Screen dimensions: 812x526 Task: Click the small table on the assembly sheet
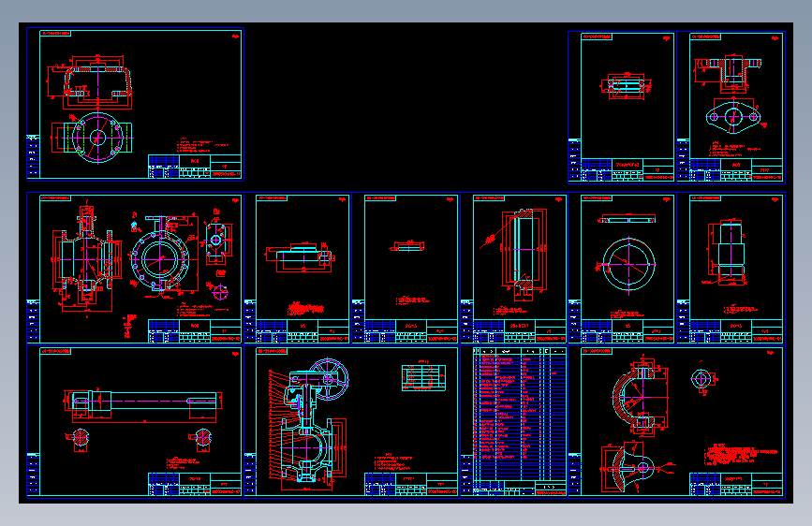tap(423, 377)
